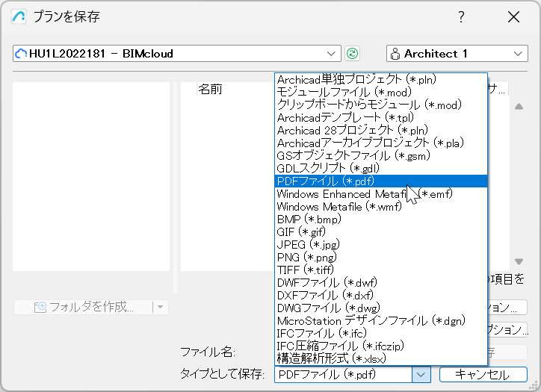Expand the Architect 1 user dropdown
This screenshot has width=541, height=392.
[457, 54]
